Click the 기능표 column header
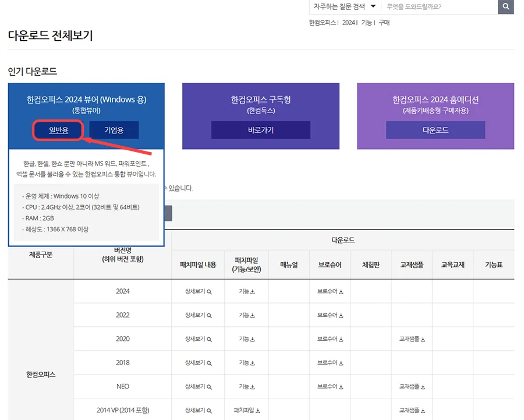This screenshot has width=524, height=420. [494, 264]
